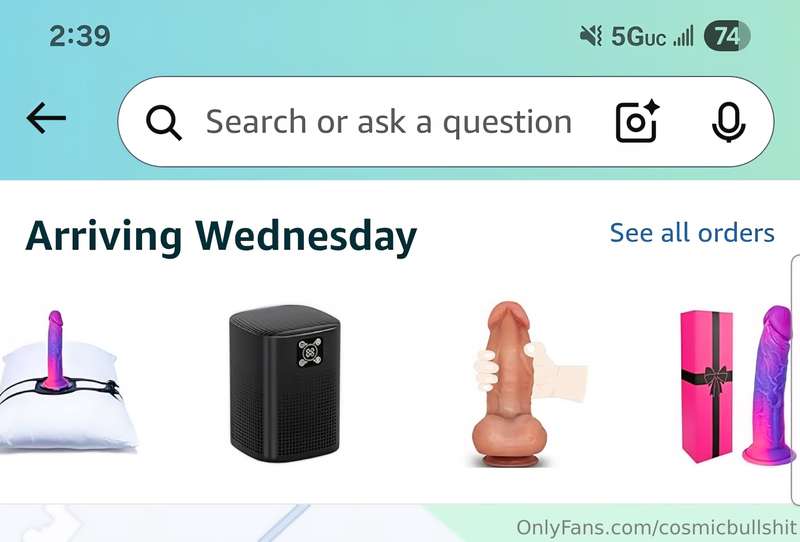
Task: Tap the 'Arriving Wednesday' heading
Action: [221, 236]
